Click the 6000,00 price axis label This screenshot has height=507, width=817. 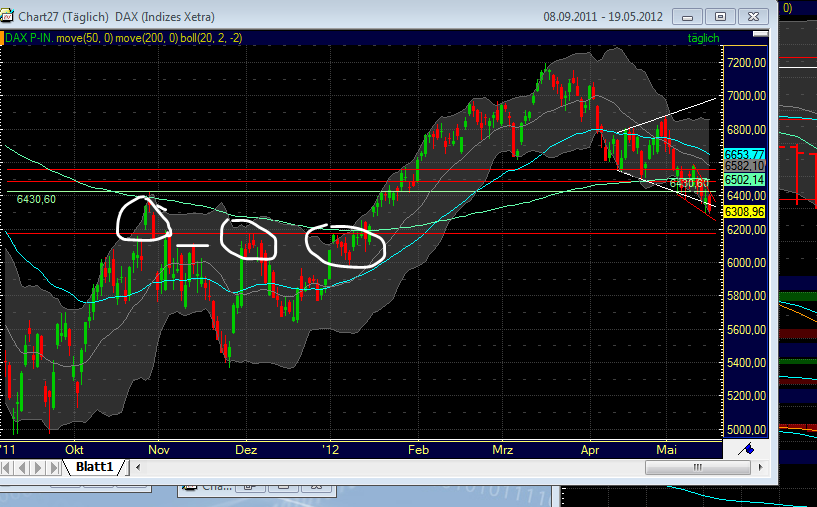(x=746, y=263)
